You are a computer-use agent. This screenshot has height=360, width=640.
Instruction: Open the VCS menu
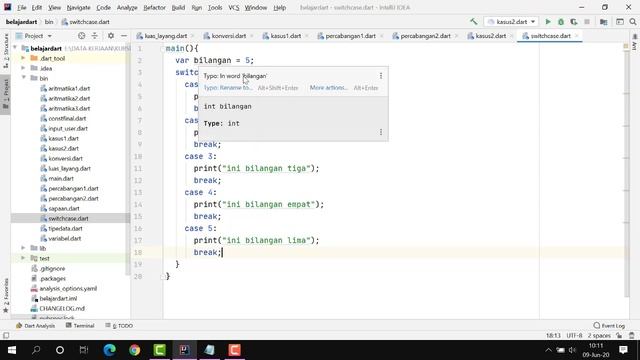point(233,7)
